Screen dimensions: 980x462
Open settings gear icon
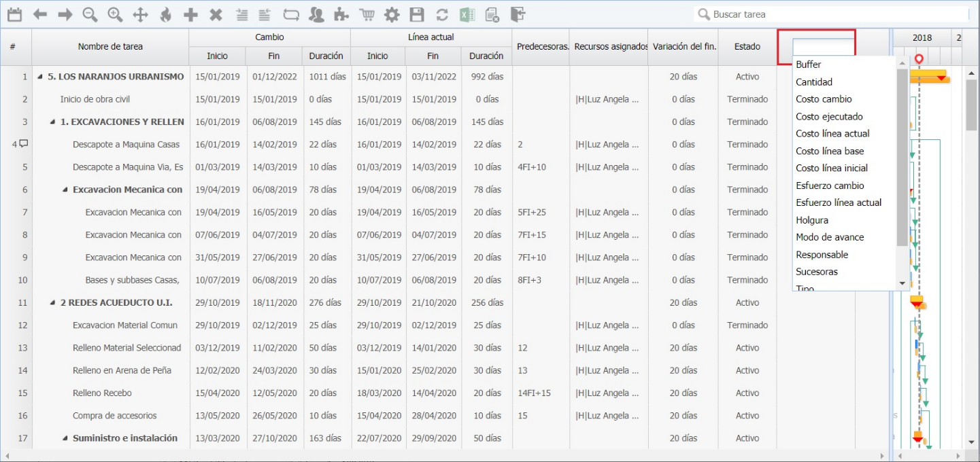(392, 14)
